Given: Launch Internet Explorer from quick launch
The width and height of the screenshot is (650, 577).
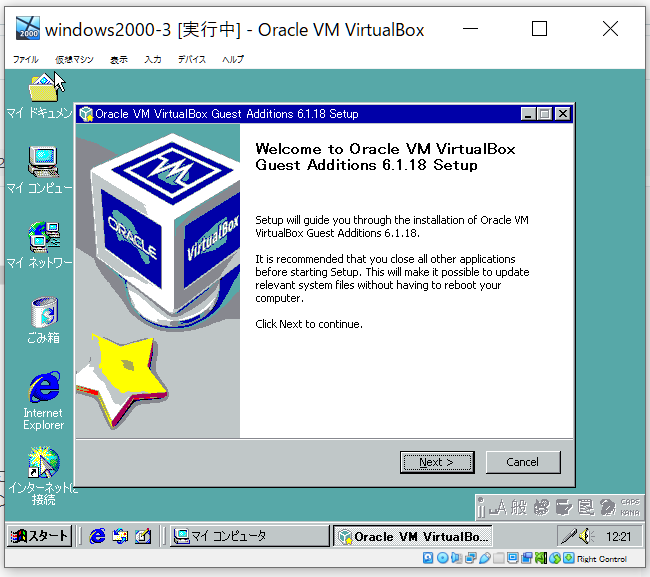Looking at the screenshot, I should click(x=97, y=536).
